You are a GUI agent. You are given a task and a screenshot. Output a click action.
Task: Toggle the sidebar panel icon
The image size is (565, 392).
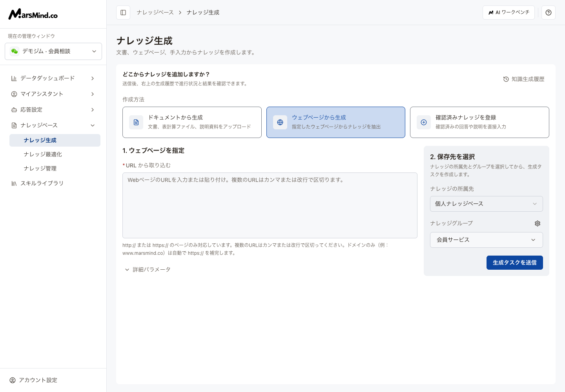click(123, 13)
